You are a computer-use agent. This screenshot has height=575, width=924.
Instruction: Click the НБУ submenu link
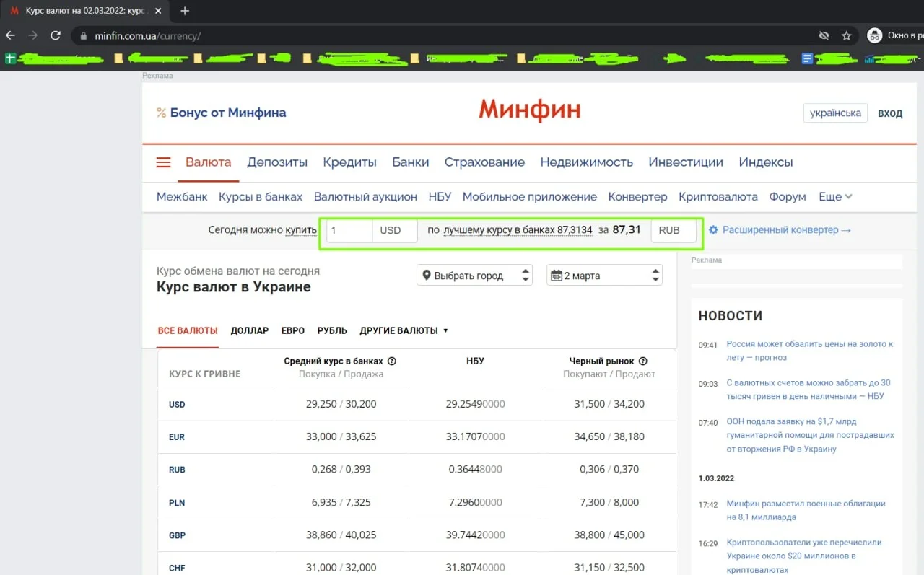(x=440, y=197)
